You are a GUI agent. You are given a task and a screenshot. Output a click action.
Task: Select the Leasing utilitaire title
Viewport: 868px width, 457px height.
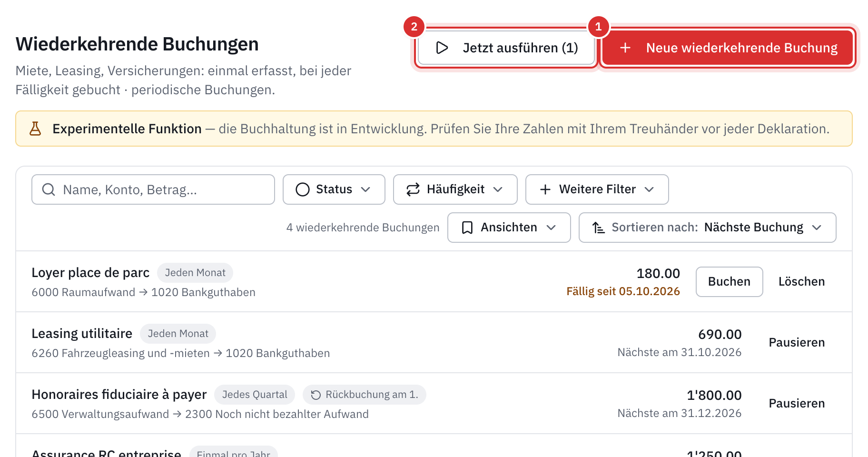82,334
